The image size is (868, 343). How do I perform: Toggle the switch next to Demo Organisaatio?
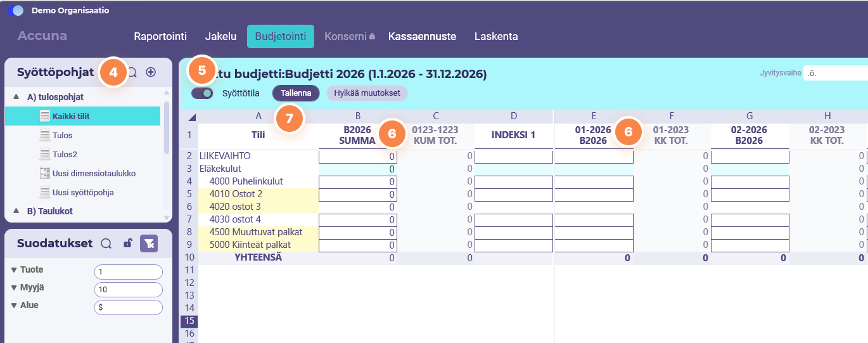click(16, 10)
